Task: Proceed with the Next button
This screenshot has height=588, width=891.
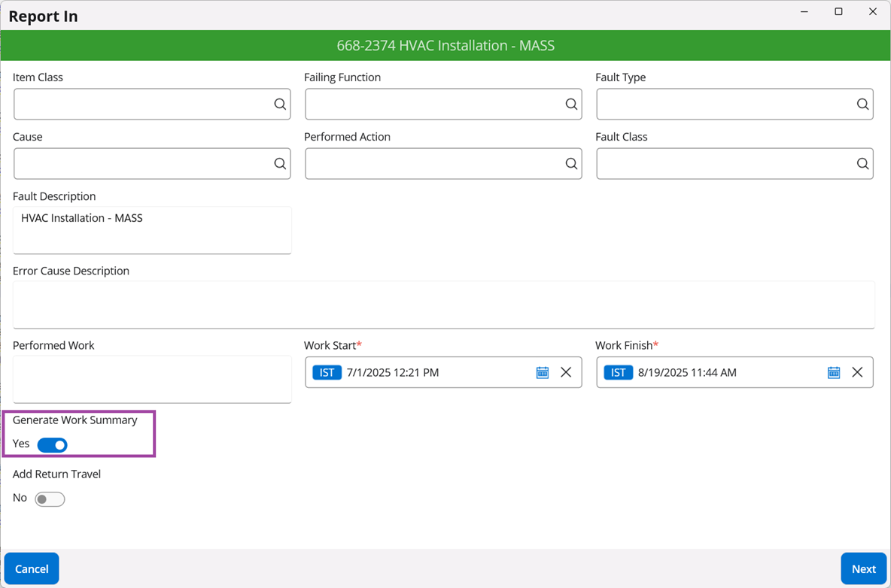Action: pos(863,569)
